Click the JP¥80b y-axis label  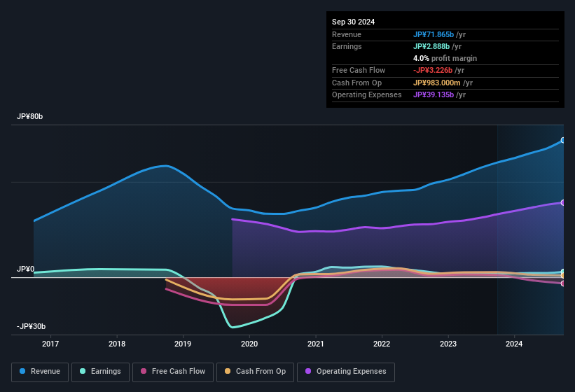[x=30, y=117]
